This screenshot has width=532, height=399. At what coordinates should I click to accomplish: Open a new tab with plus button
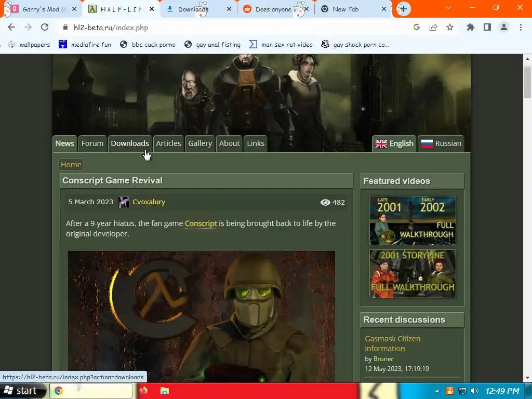[x=403, y=9]
